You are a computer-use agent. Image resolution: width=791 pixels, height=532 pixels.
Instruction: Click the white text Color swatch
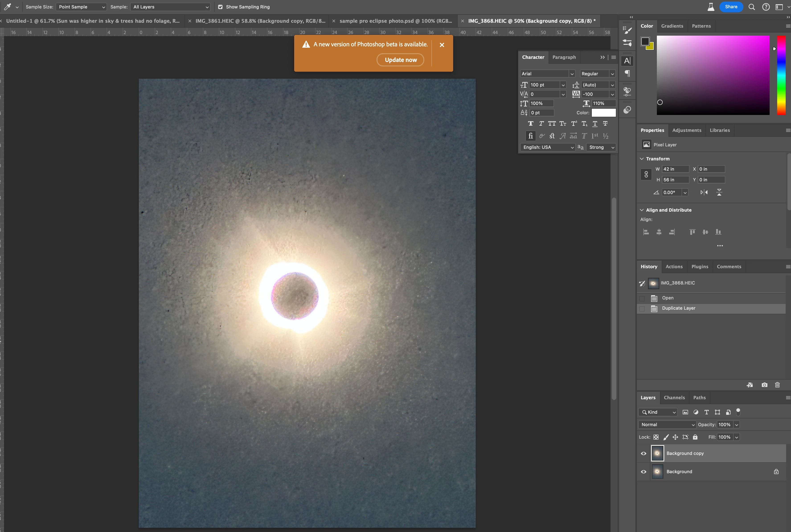point(603,113)
